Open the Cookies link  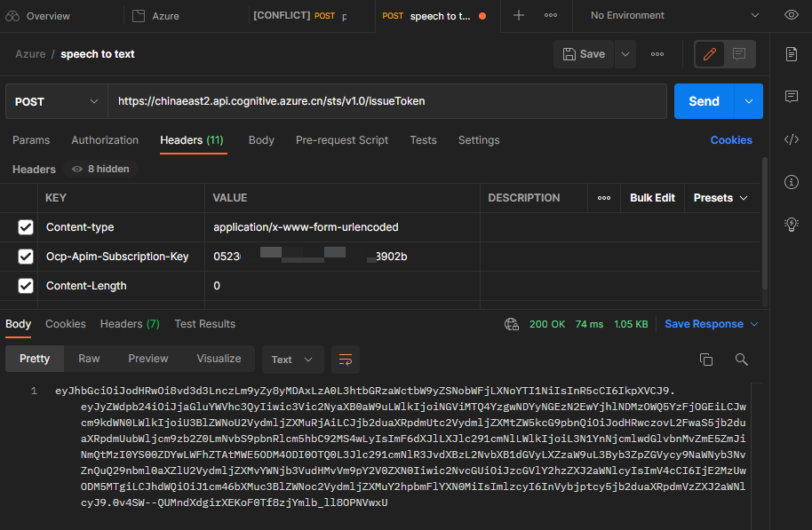tap(730, 140)
